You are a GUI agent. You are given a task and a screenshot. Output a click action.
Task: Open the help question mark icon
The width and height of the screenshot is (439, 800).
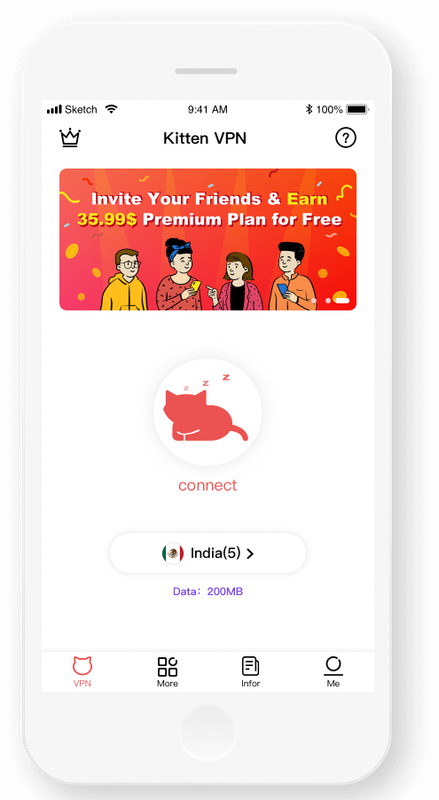[346, 138]
